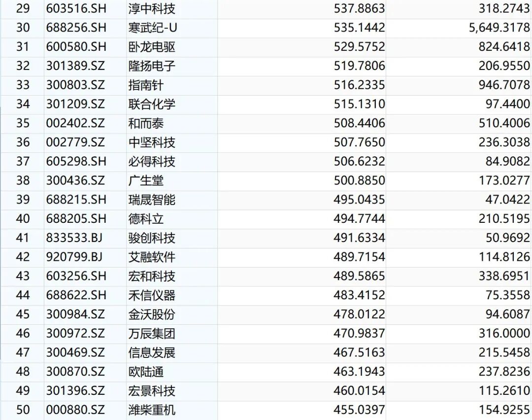Click the stock name 隆扬电子

coord(152,66)
